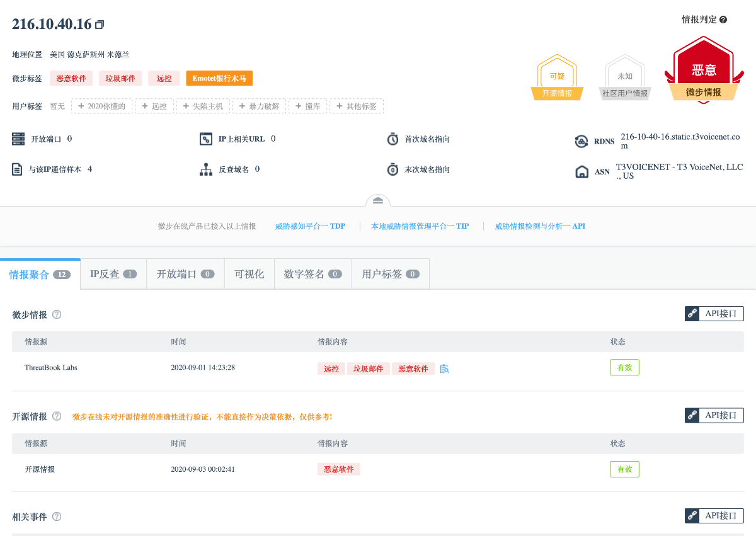Click the 末次域名指向 clock icon
756x536 pixels.
(x=392, y=169)
